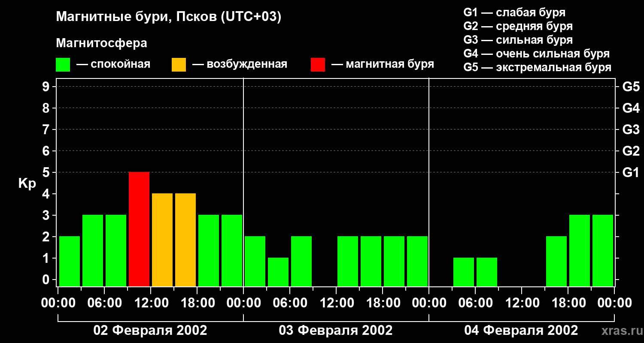Viewport: 644px width, 343px height.
Task: Click the orange 'возбужденная' legend swatch
Action: (179, 65)
